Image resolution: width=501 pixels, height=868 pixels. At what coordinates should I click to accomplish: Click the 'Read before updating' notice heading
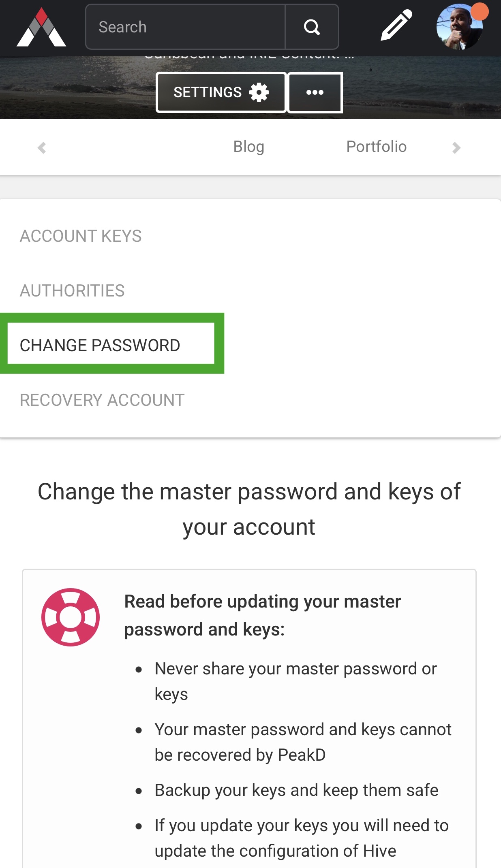coord(262,615)
